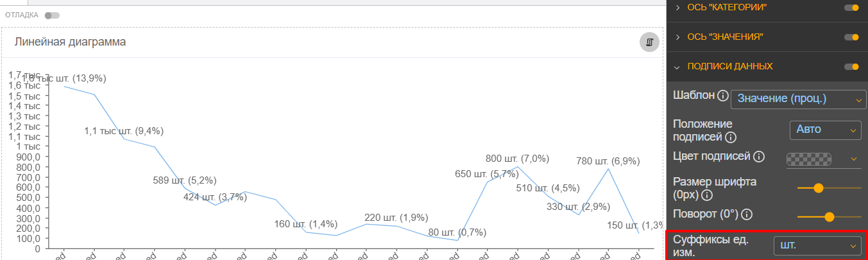Expand the Ось "Значения" section chevron
Image resolution: width=868 pixels, height=260 pixels.
point(677,37)
